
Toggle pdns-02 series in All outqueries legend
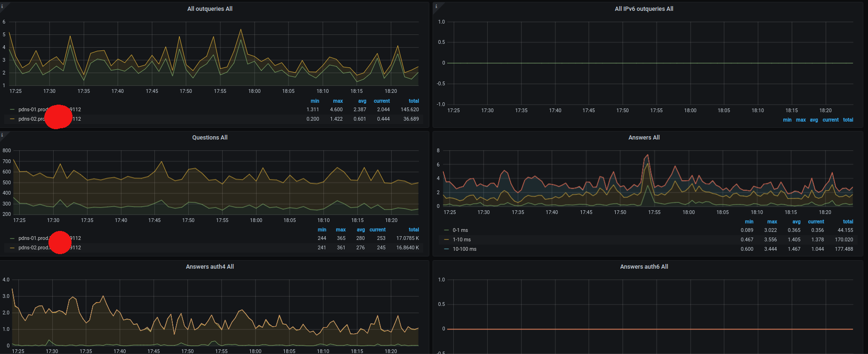click(x=49, y=119)
